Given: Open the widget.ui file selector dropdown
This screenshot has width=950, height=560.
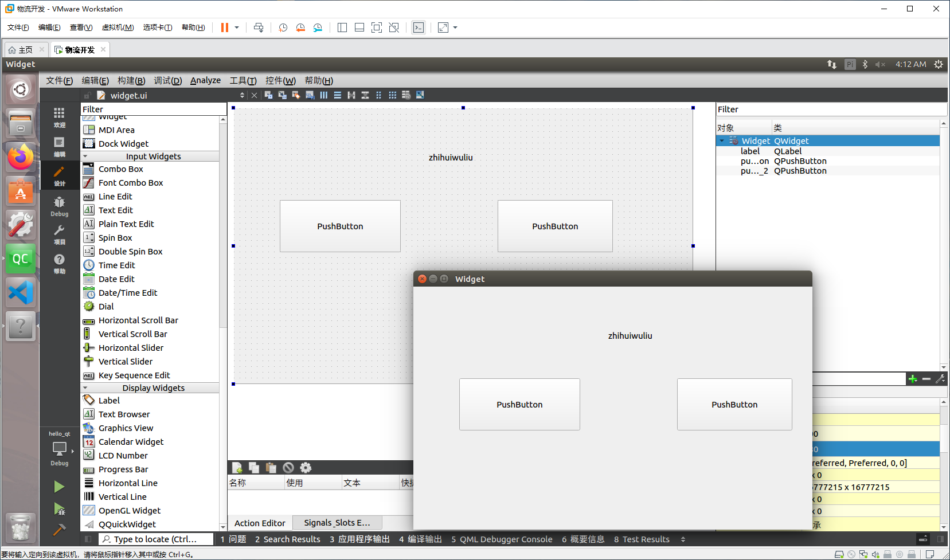Looking at the screenshot, I should tap(242, 95).
